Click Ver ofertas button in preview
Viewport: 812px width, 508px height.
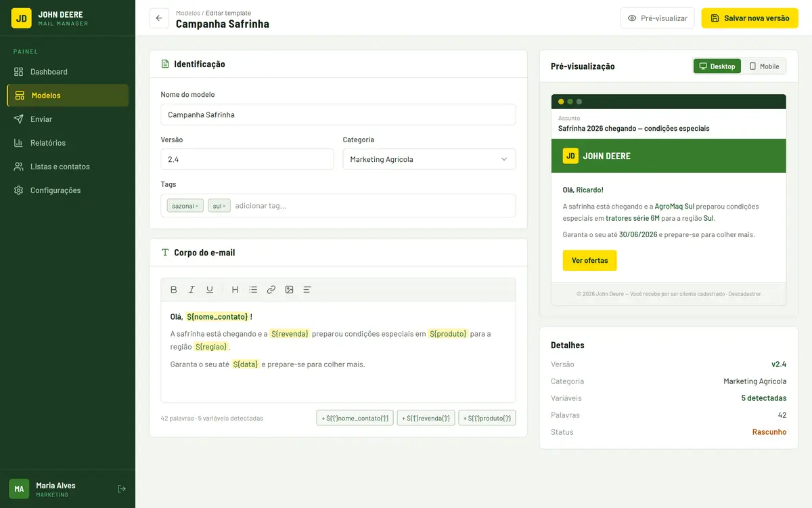pyautogui.click(x=590, y=261)
